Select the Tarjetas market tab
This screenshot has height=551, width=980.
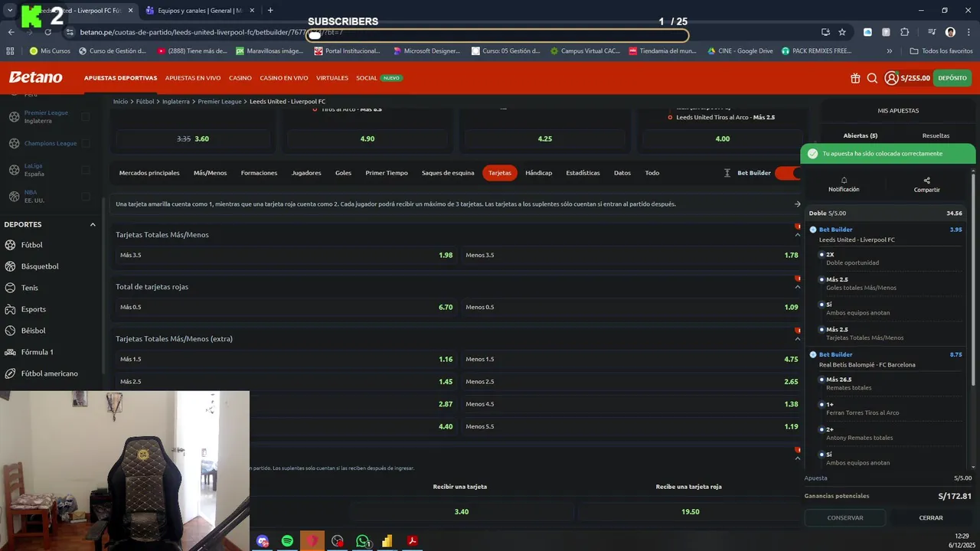pyautogui.click(x=500, y=173)
